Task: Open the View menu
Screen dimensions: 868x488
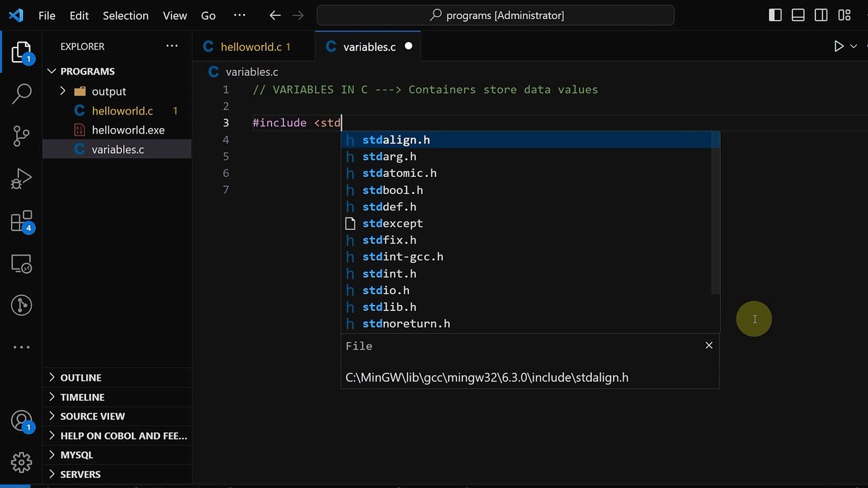Action: tap(175, 15)
